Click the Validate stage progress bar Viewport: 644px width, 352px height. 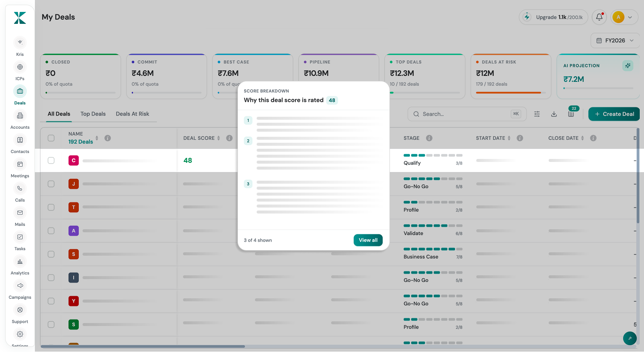tap(433, 225)
